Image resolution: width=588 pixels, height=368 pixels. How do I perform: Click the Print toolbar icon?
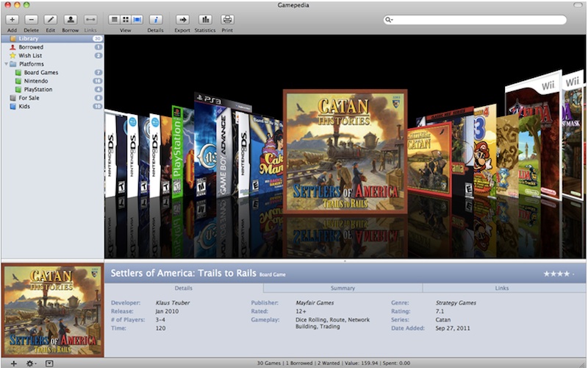228,19
